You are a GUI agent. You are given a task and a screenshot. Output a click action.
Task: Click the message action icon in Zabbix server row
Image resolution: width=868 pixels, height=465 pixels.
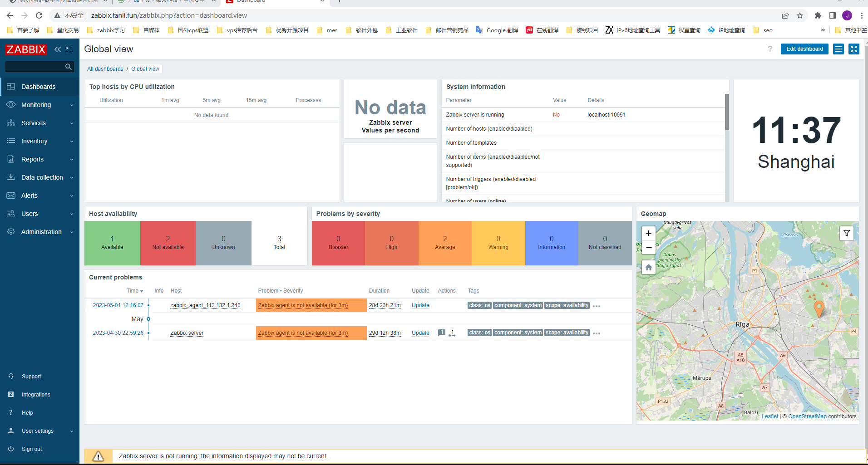(442, 333)
